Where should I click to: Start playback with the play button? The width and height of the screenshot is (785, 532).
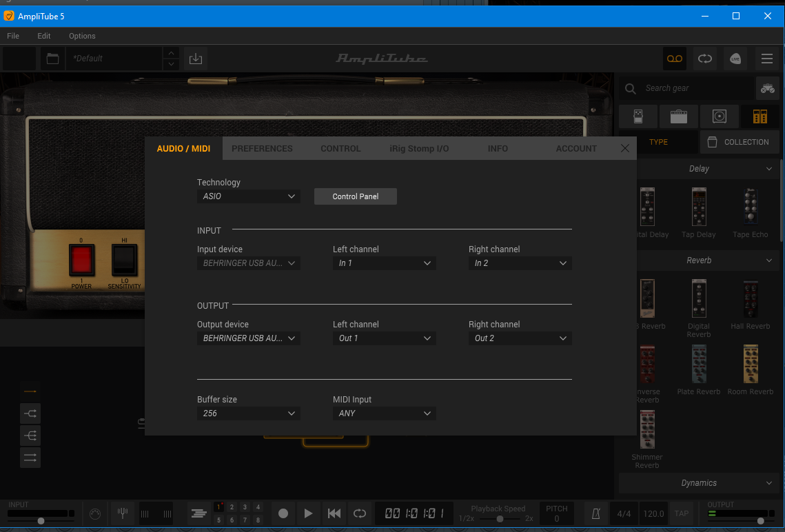(x=308, y=513)
